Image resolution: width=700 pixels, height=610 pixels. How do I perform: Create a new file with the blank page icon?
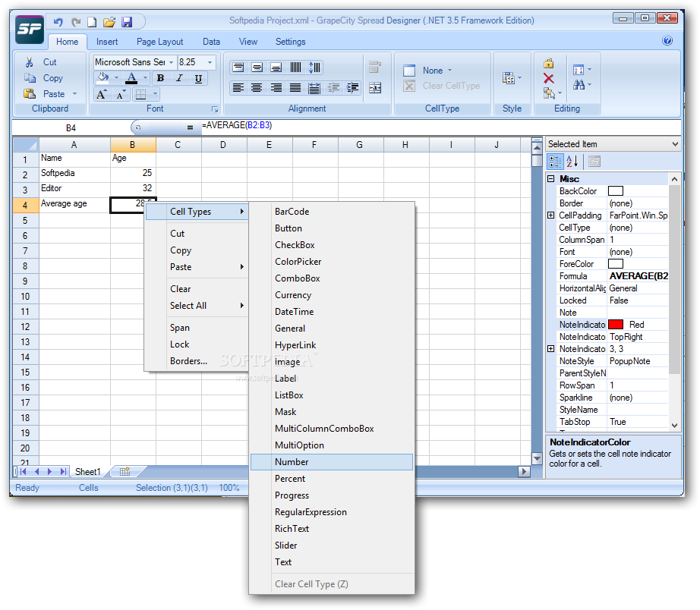coord(92,21)
